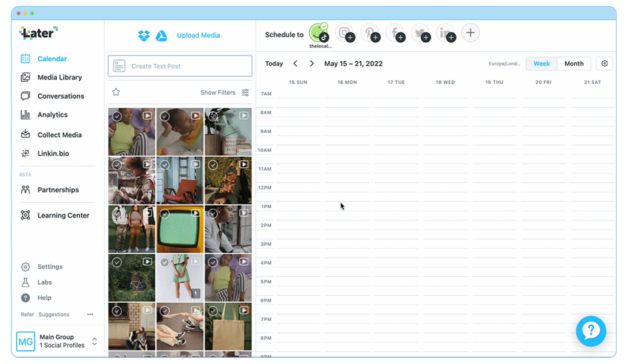
Task: Select the red chair video checkbox
Action: [x=165, y=165]
